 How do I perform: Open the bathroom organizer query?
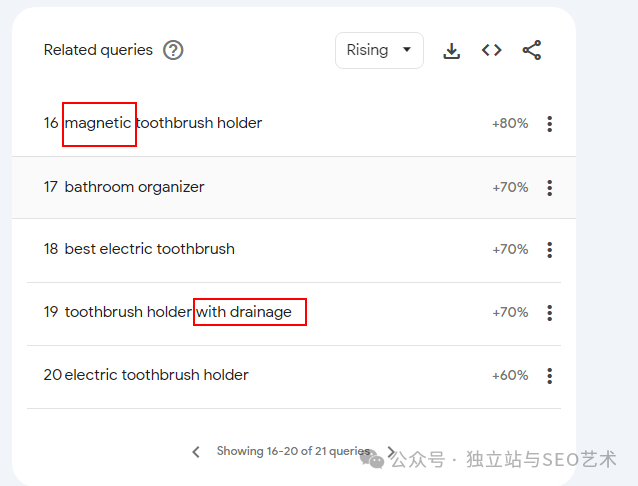pyautogui.click(x=134, y=187)
